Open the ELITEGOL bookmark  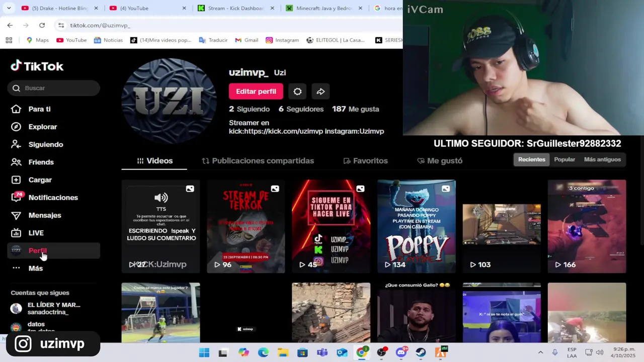pyautogui.click(x=336, y=40)
